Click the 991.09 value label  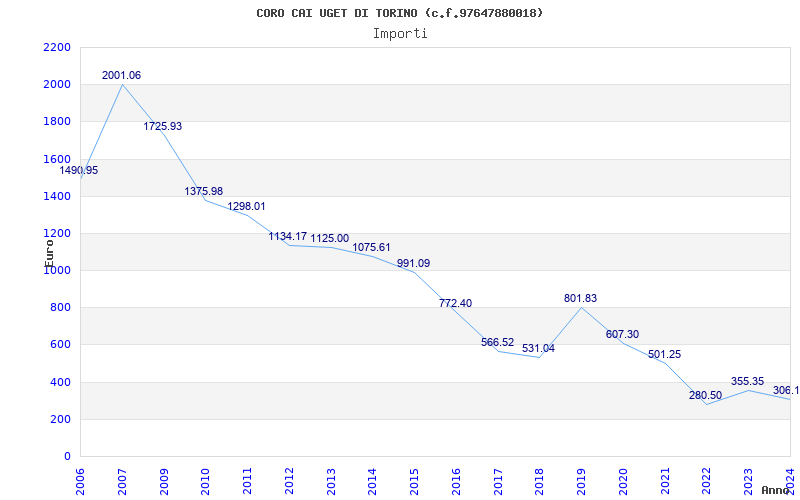click(x=413, y=264)
